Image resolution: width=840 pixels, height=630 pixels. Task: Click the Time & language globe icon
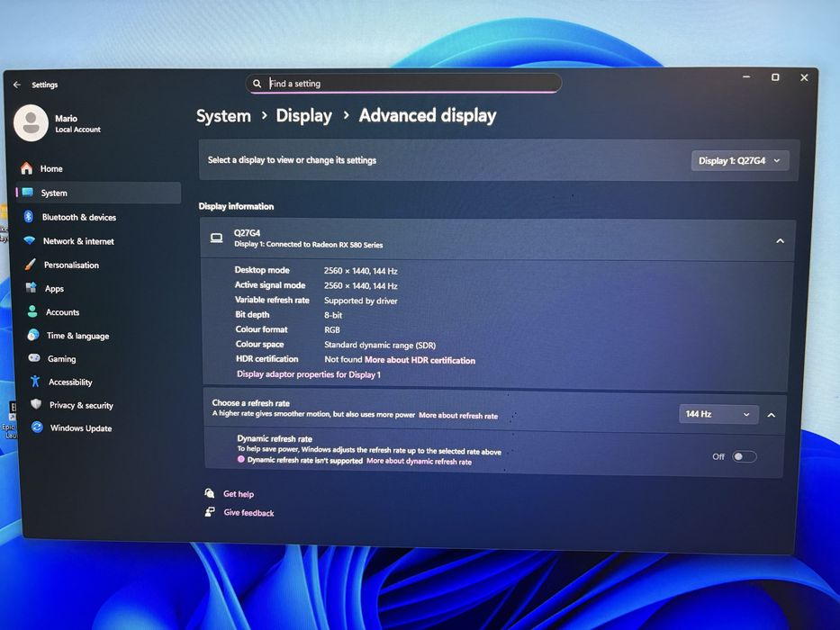coord(33,335)
